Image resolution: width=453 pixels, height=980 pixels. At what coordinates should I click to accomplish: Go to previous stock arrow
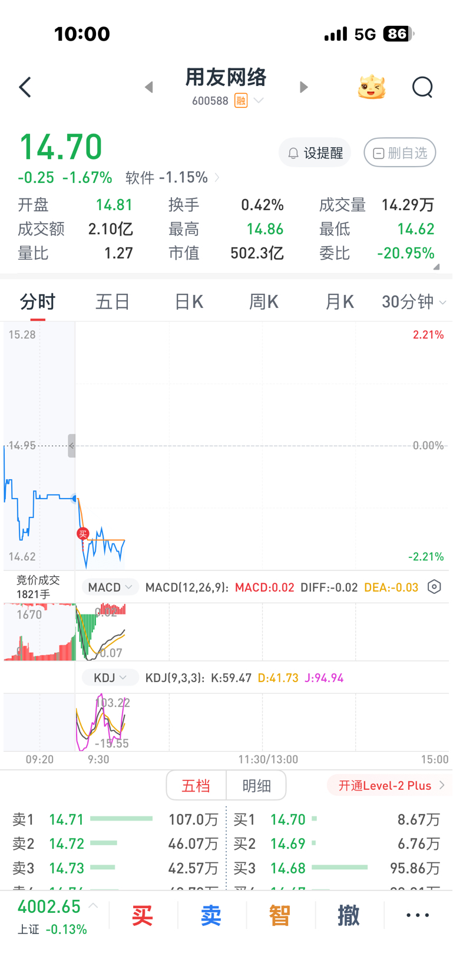click(x=149, y=87)
